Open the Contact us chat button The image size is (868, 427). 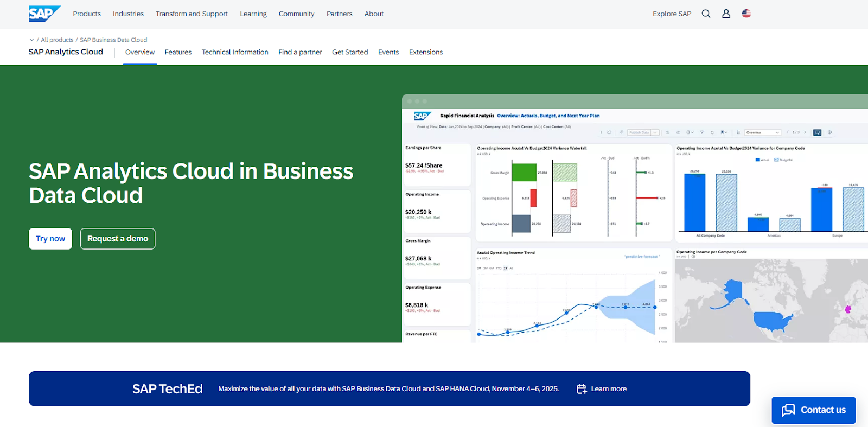tap(814, 410)
